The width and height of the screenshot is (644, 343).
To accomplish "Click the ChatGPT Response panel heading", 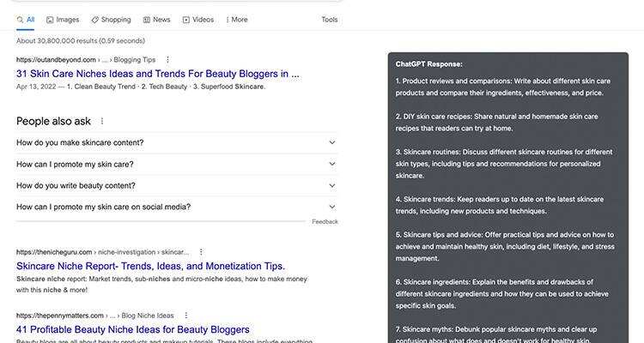I will [428, 64].
